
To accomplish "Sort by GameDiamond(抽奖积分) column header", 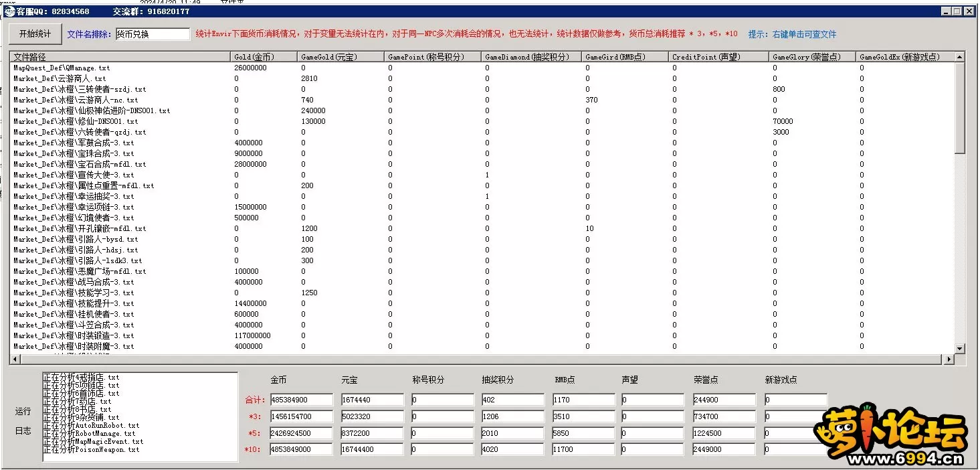I will pos(532,58).
